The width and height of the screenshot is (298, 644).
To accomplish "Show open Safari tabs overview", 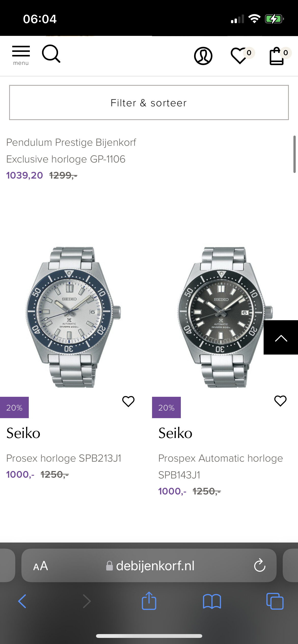I will pos(275,601).
